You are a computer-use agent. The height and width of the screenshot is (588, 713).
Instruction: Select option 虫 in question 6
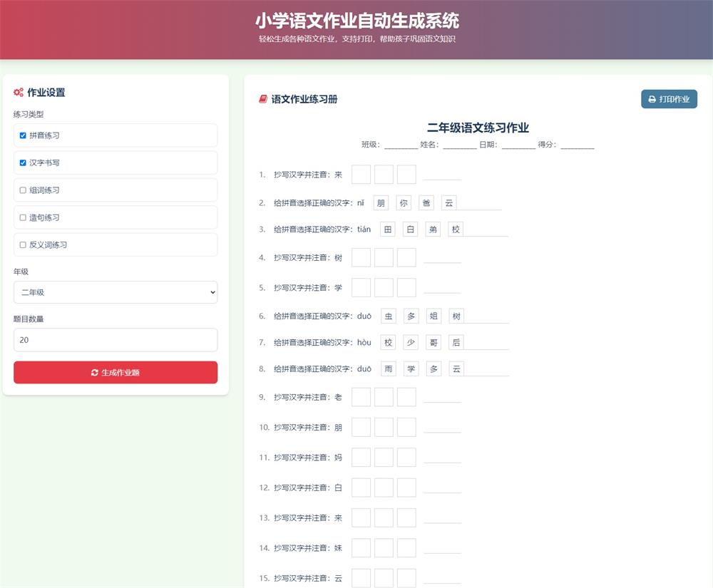[389, 316]
